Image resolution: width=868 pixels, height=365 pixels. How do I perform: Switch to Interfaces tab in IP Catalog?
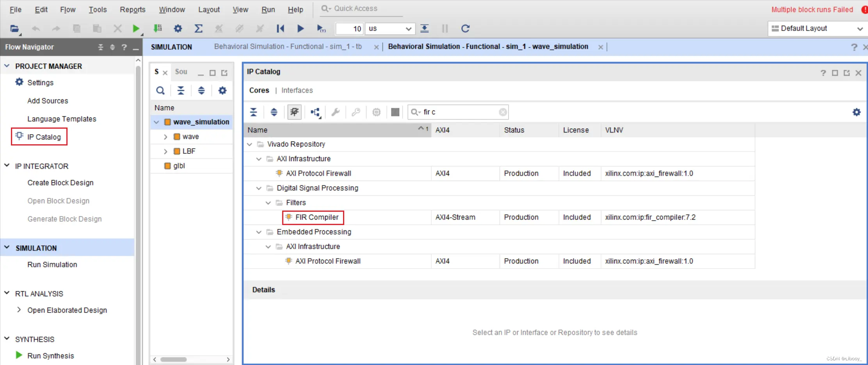coord(297,90)
